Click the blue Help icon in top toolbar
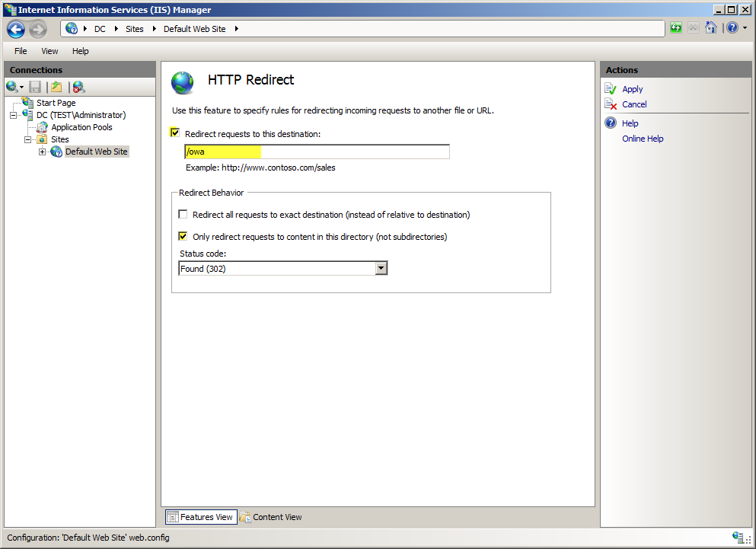Screen dimensions: 756x549 tap(732, 28)
